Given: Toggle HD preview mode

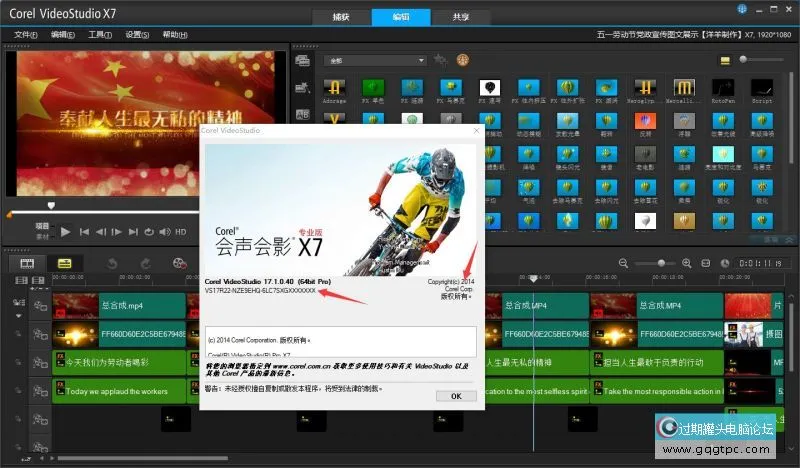Looking at the screenshot, I should 181,232.
